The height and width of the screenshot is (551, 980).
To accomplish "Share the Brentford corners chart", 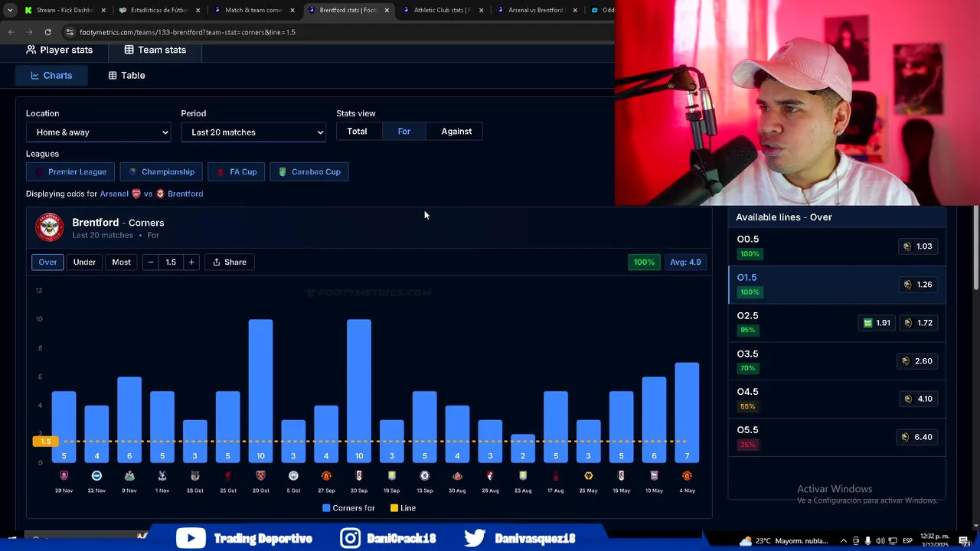I will tap(230, 262).
